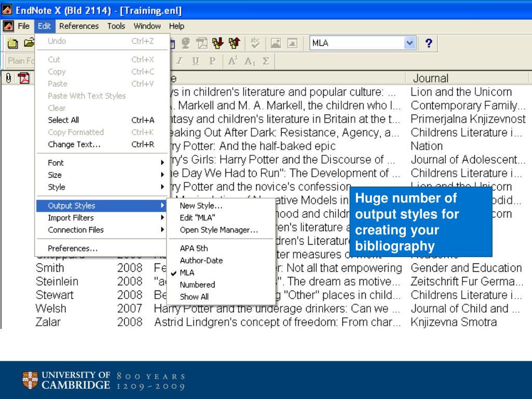The height and width of the screenshot is (399, 532).
Task: Open the Window menu
Action: tap(147, 26)
